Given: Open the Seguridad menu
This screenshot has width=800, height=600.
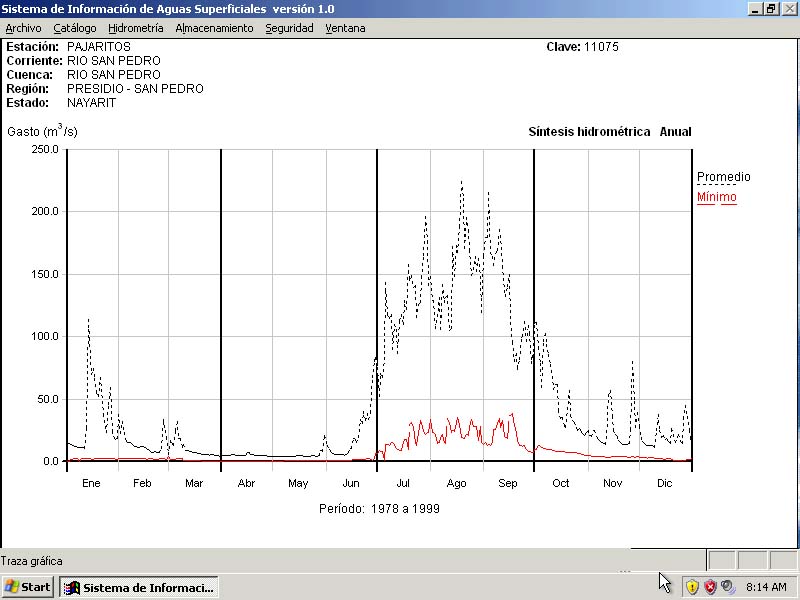Looking at the screenshot, I should [289, 28].
